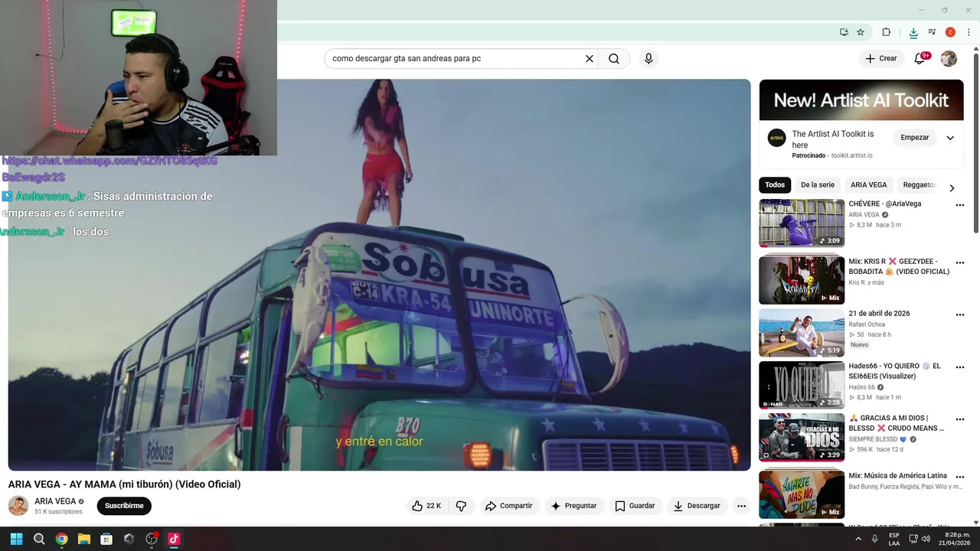This screenshot has height=551, width=980.
Task: Select the De la serie chip
Action: point(818,185)
